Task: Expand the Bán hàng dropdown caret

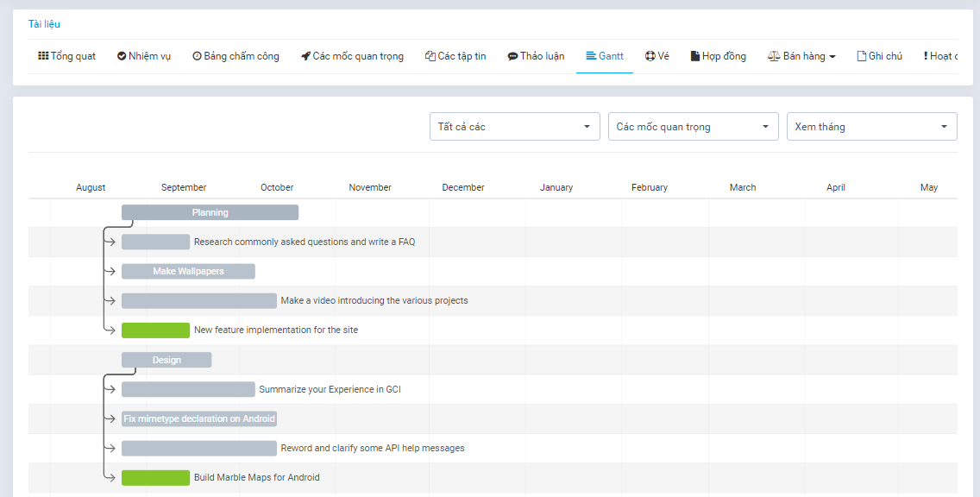Action: point(832,57)
